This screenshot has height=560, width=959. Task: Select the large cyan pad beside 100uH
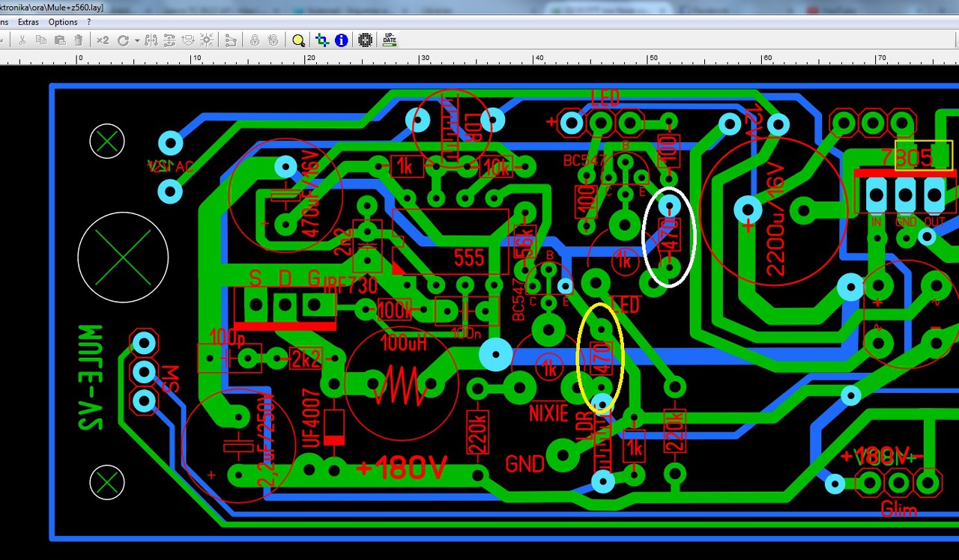point(494,354)
